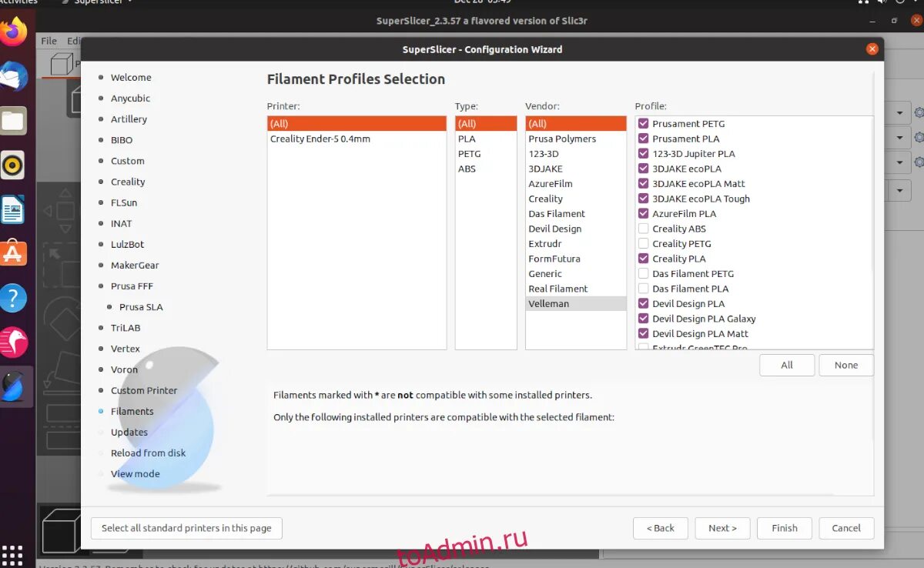Go to the Voron wizard page
The image size is (924, 568).
(124, 369)
